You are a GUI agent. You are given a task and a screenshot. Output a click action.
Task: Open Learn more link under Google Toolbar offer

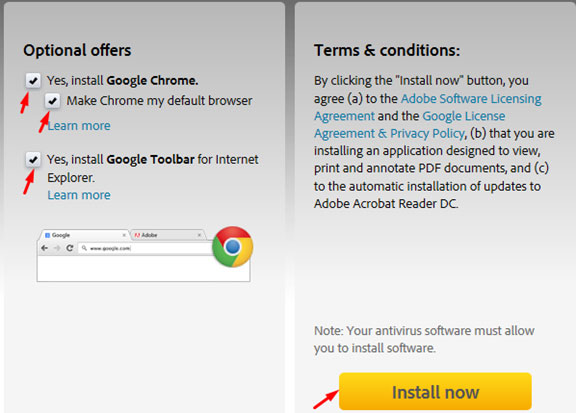click(79, 195)
